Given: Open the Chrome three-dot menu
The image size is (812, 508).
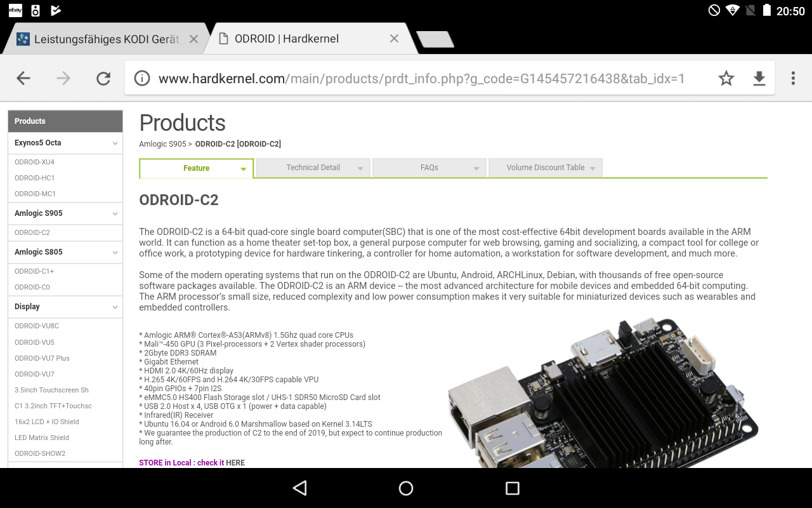Looking at the screenshot, I should tap(793, 78).
